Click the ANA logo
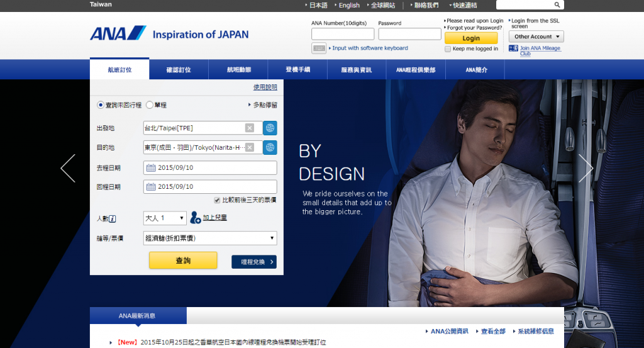 [118, 33]
